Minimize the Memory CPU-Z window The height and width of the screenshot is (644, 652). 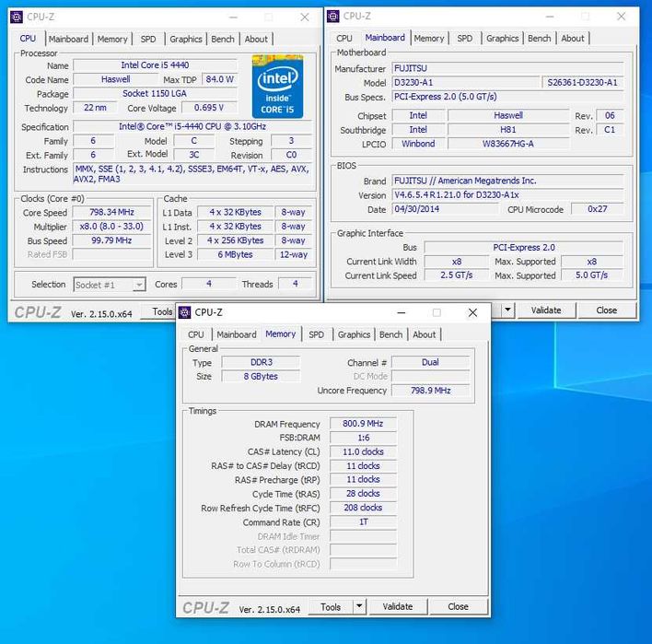click(402, 312)
